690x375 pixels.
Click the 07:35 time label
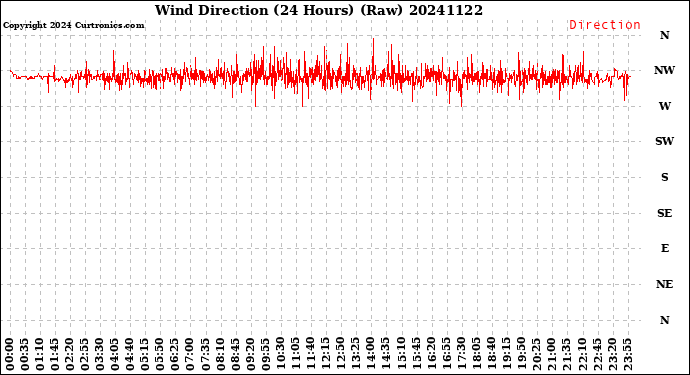pos(206,355)
